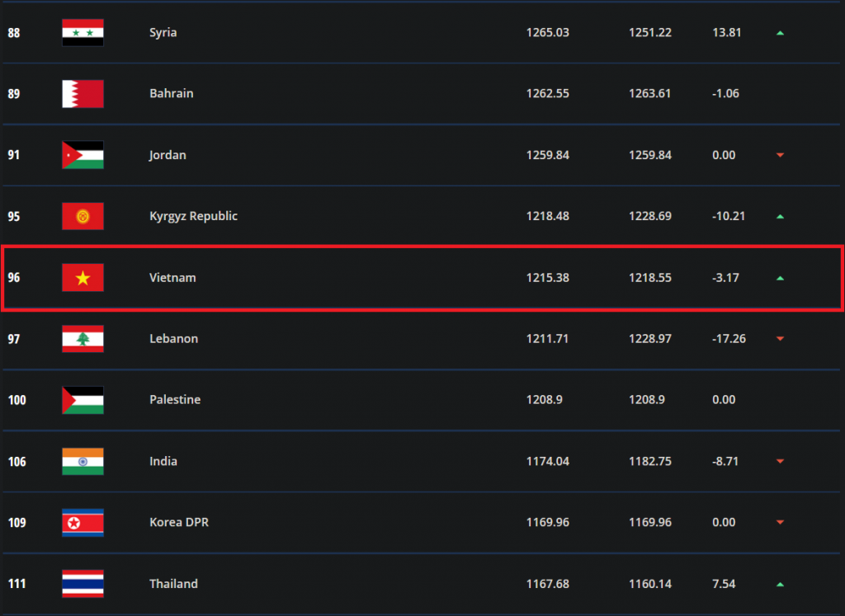
Task: Click the red down arrow in Lebanon row
Action: click(780, 339)
